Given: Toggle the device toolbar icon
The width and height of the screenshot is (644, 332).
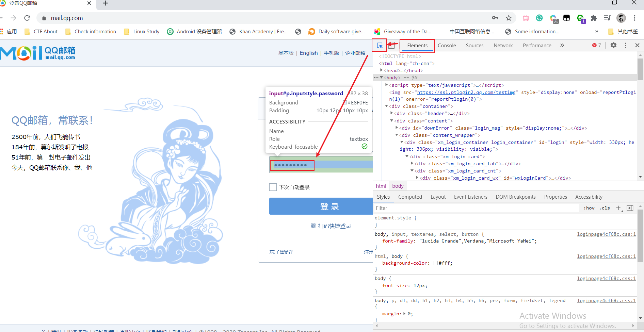Looking at the screenshot, I should click(x=392, y=46).
